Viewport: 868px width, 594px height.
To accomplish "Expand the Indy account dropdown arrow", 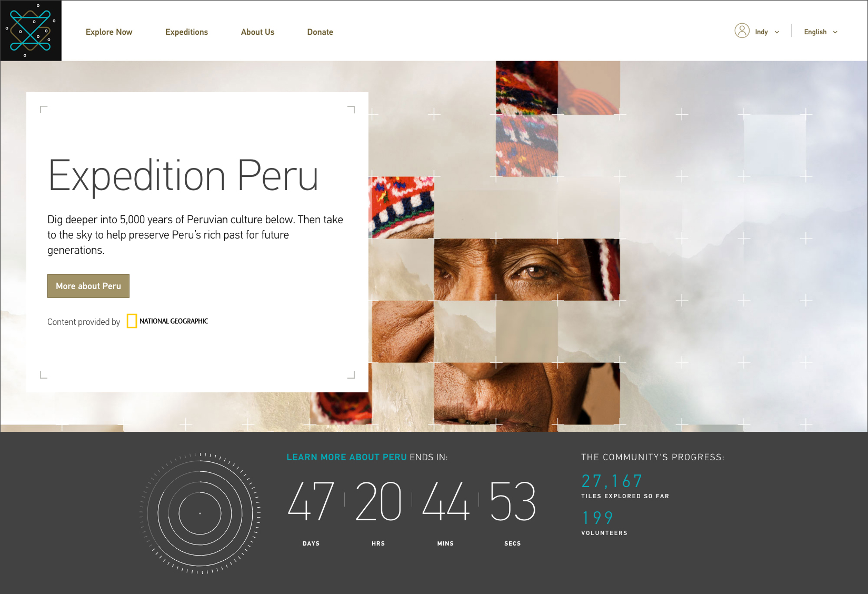I will (x=777, y=32).
